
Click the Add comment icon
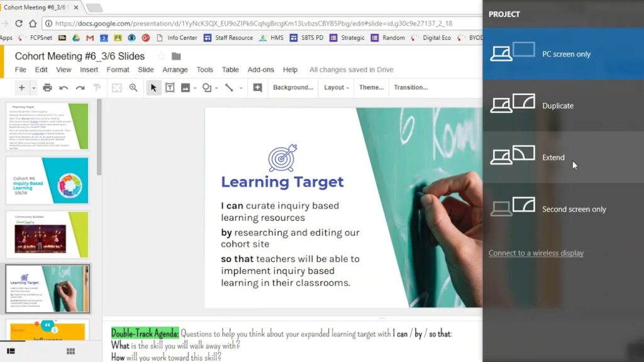pyautogui.click(x=257, y=88)
